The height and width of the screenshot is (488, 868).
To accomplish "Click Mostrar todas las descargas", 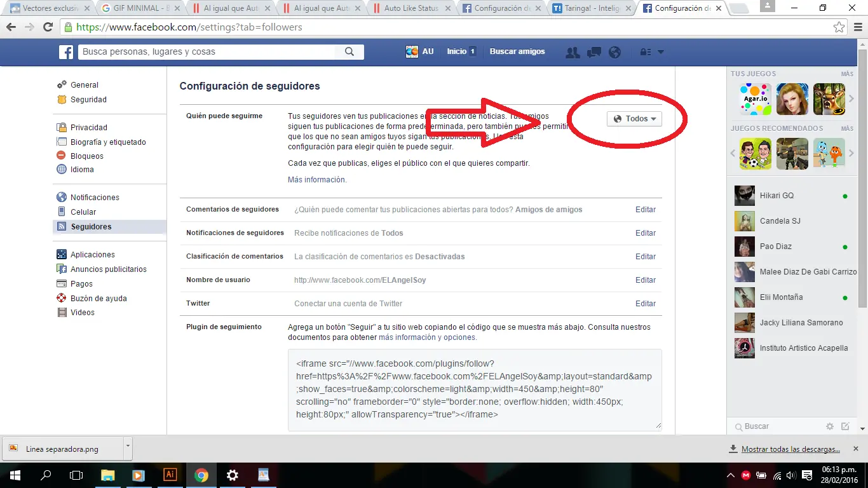I will (790, 449).
